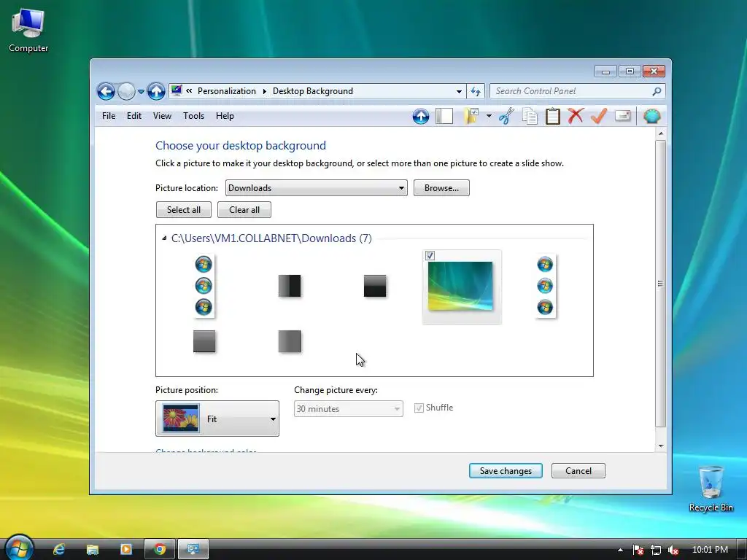747x560 pixels.
Task: Refresh the address bar location
Action: point(476,91)
